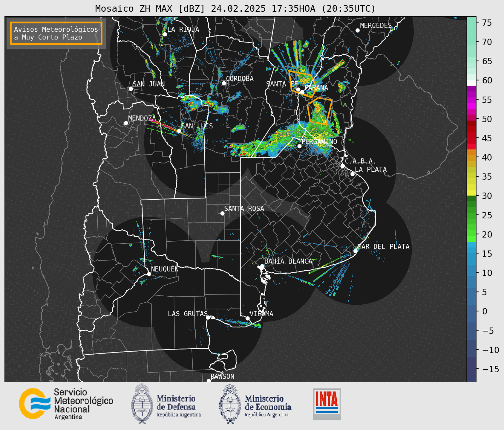Click the yellow 30 dBZ band on the color scale
The height and width of the screenshot is (430, 504).
point(471,193)
